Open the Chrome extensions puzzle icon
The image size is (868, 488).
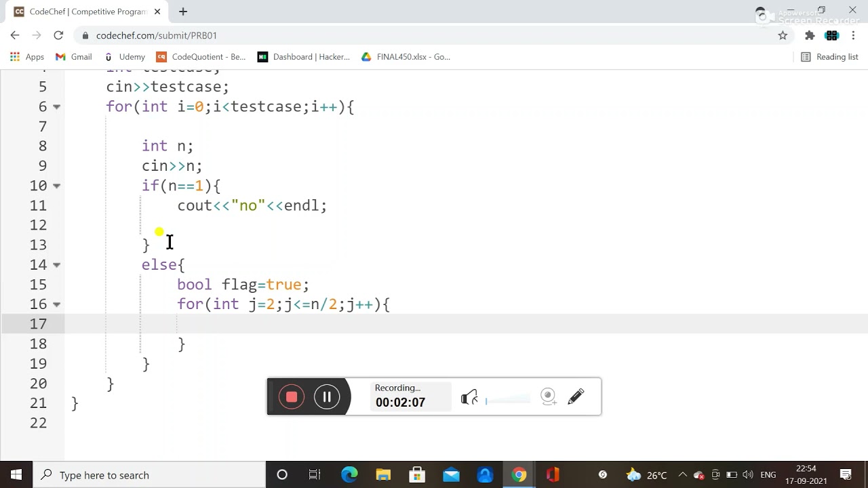pyautogui.click(x=810, y=35)
